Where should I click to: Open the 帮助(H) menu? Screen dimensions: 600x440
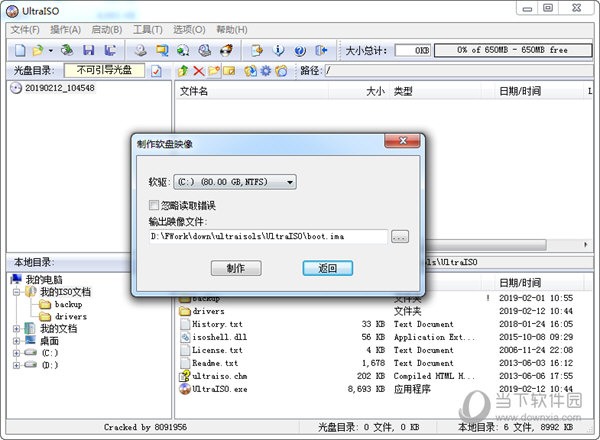point(232,30)
